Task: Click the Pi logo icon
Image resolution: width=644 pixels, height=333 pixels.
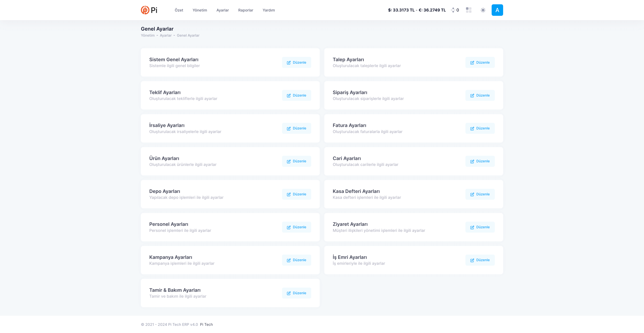Action: 145,10
